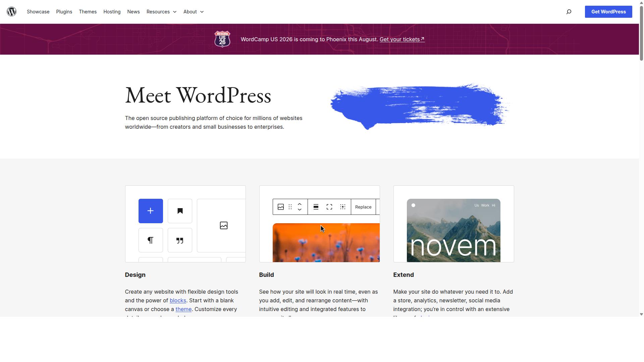Navigate to Hosting

112,12
